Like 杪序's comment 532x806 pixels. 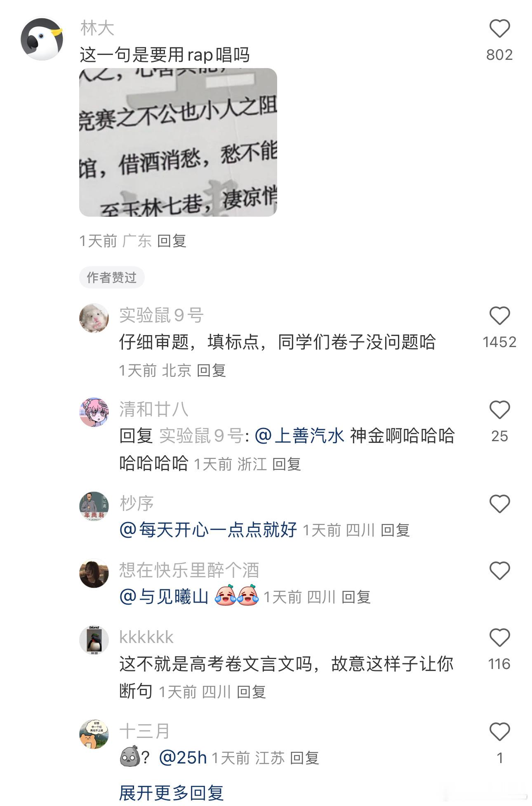(x=499, y=504)
